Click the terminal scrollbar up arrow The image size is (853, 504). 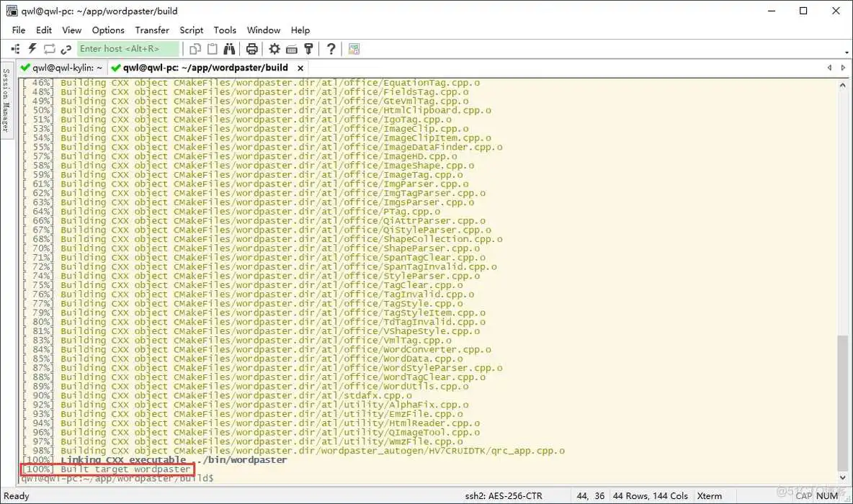[x=843, y=84]
